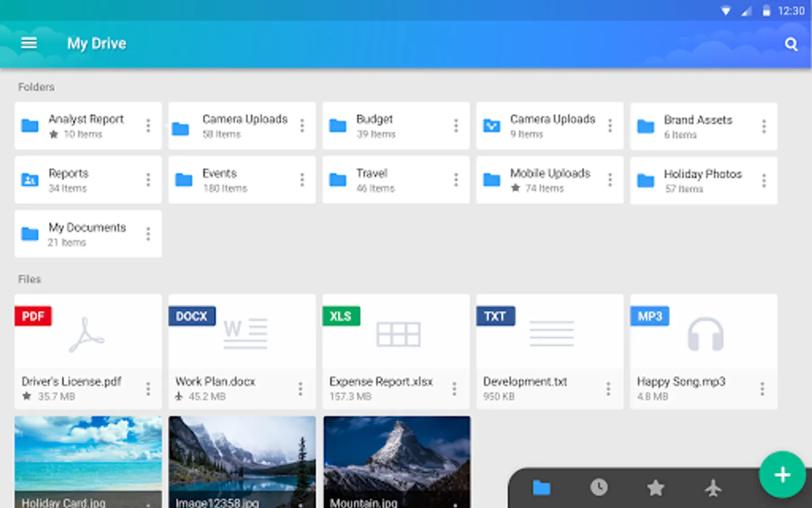Open the offline airplane tab
The height and width of the screenshot is (508, 812).
(x=713, y=487)
